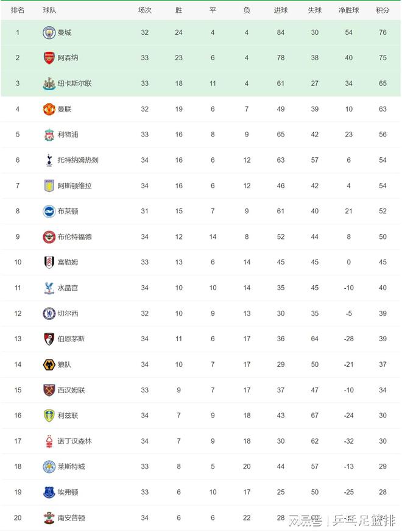402x532 pixels.
Task: Click the 利兹联 team name
Action: click(68, 416)
